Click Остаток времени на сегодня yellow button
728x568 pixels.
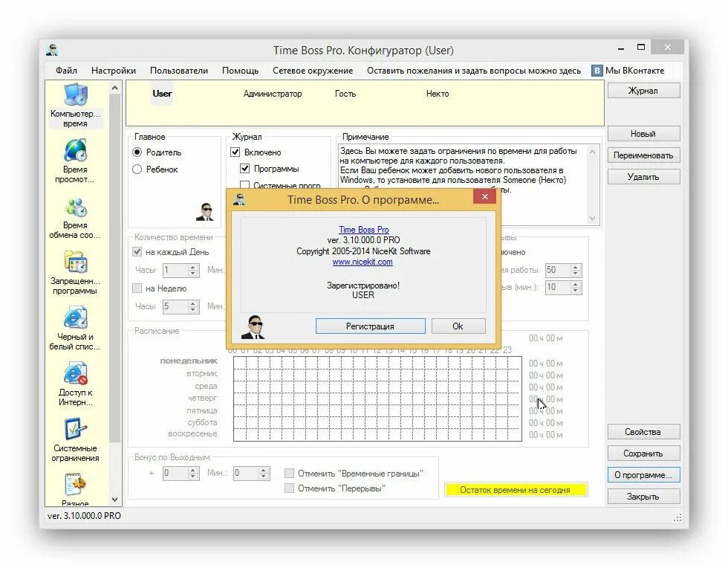point(516,490)
